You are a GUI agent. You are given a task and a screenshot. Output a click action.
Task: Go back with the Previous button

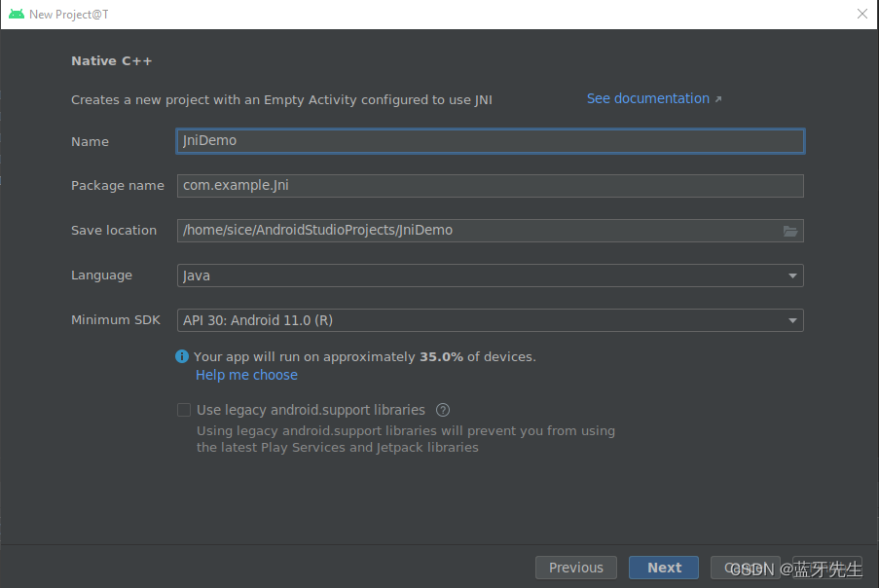[575, 568]
